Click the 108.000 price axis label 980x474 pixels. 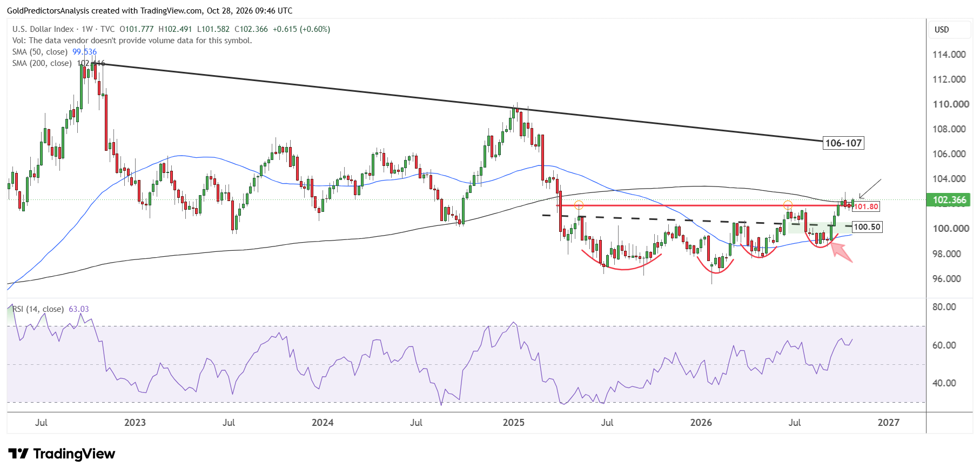(949, 129)
